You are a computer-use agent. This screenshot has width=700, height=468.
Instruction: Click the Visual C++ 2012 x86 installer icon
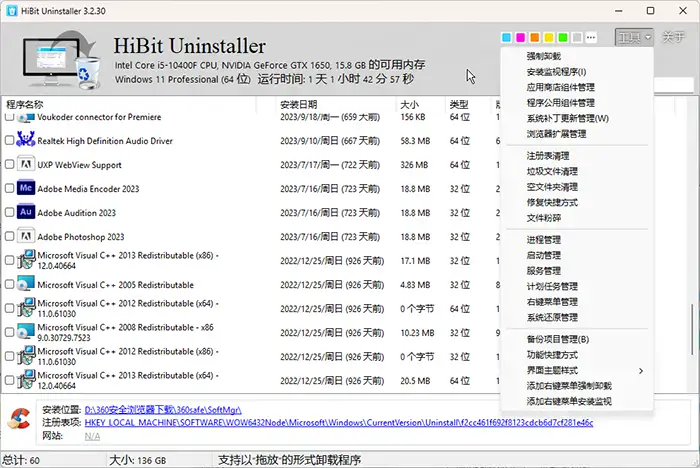pos(26,356)
